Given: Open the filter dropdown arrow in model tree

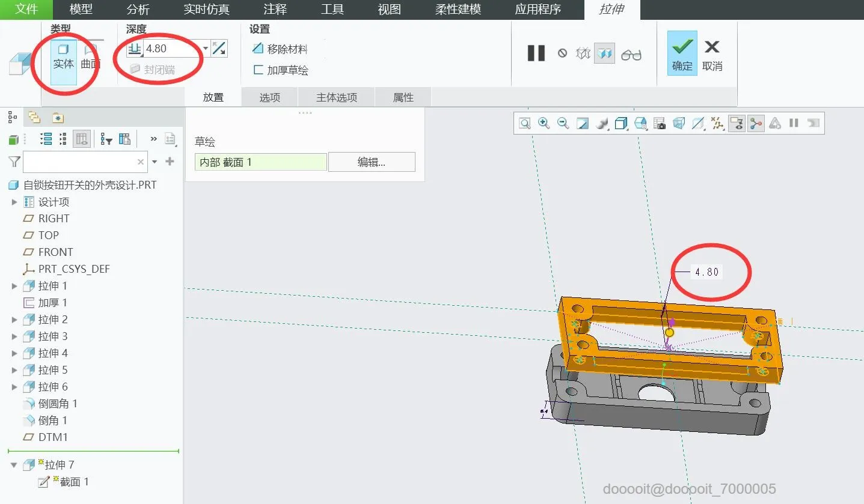Looking at the screenshot, I should (154, 161).
